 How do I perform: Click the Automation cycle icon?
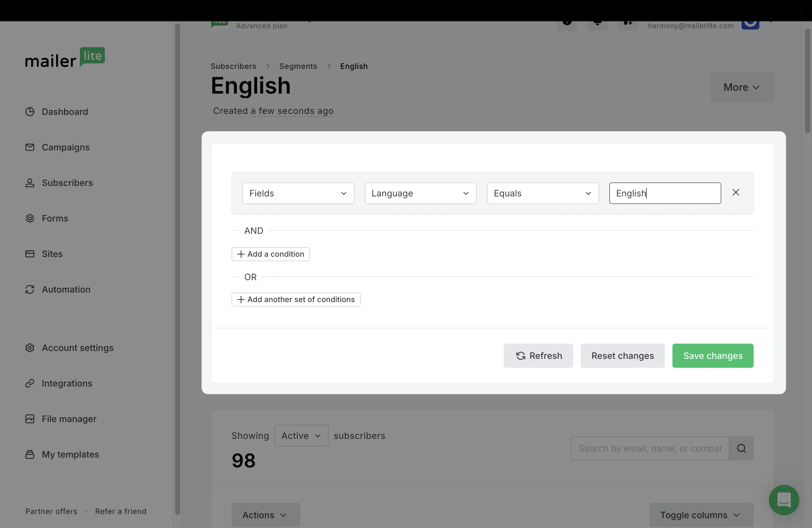[x=30, y=289]
